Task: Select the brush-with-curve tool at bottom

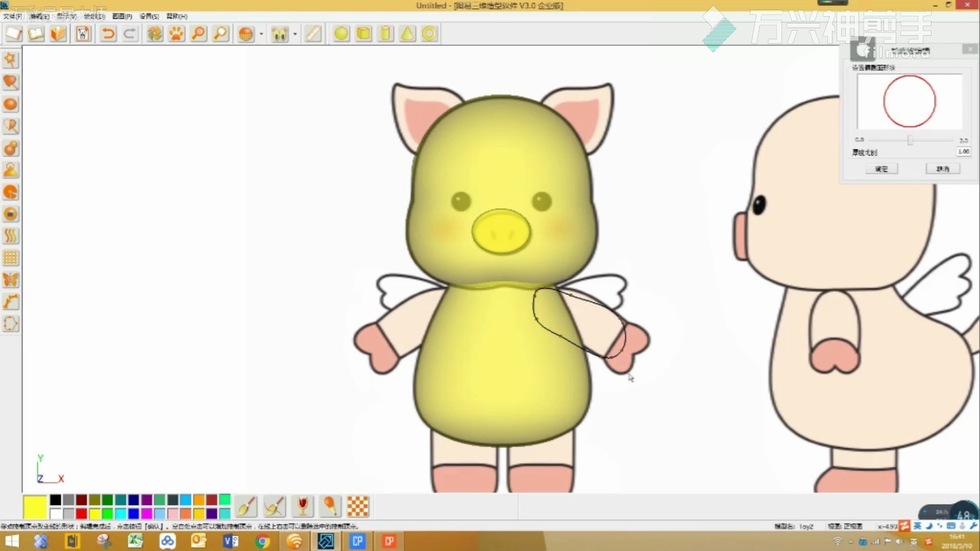Action: tap(274, 507)
